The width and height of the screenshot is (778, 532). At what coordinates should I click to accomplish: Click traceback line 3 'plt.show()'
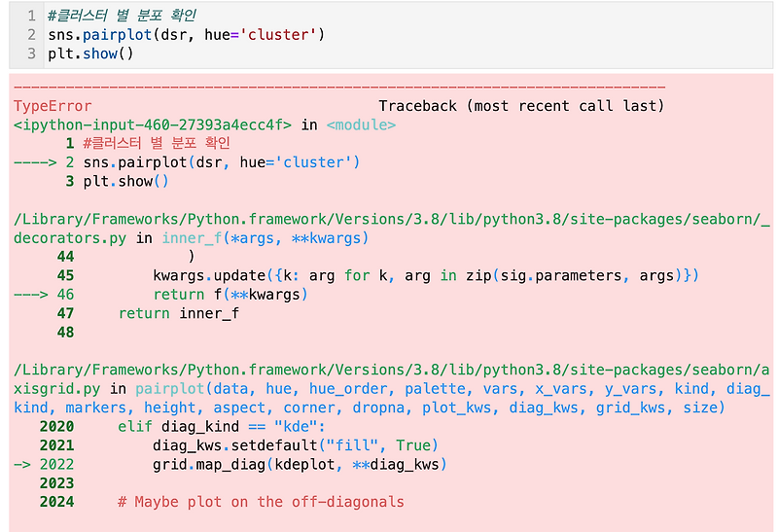126,181
